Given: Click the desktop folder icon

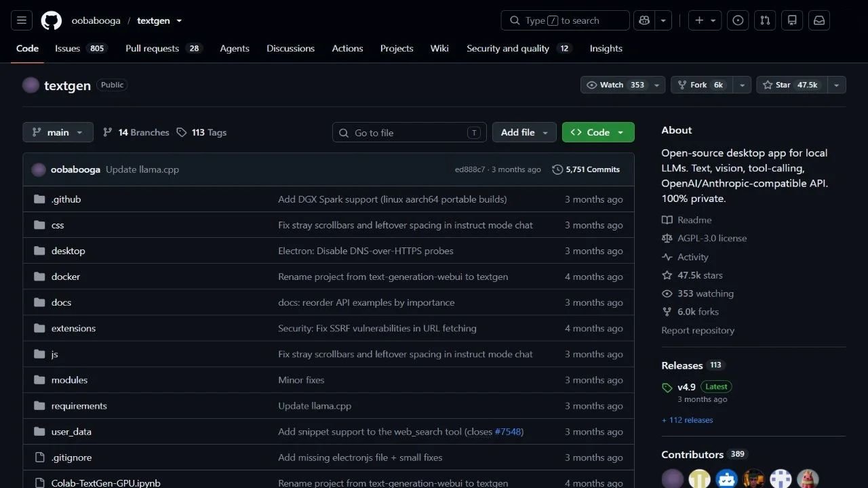Looking at the screenshot, I should [x=39, y=251].
